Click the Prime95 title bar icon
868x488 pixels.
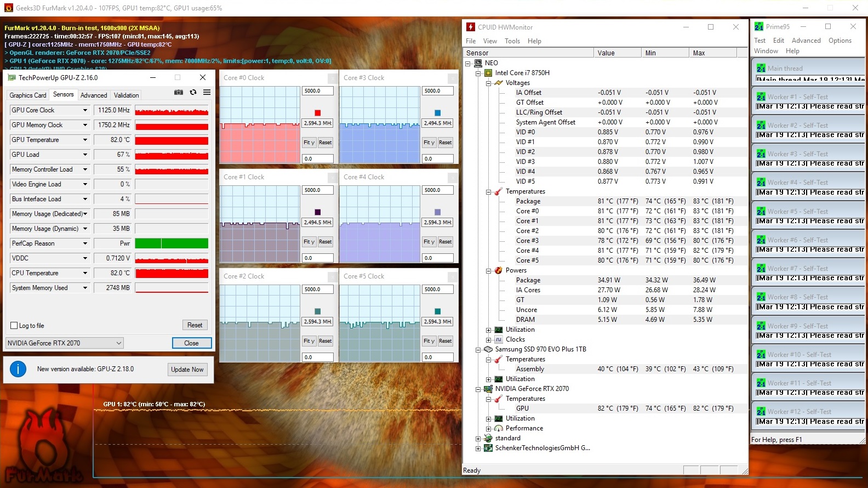tap(759, 26)
